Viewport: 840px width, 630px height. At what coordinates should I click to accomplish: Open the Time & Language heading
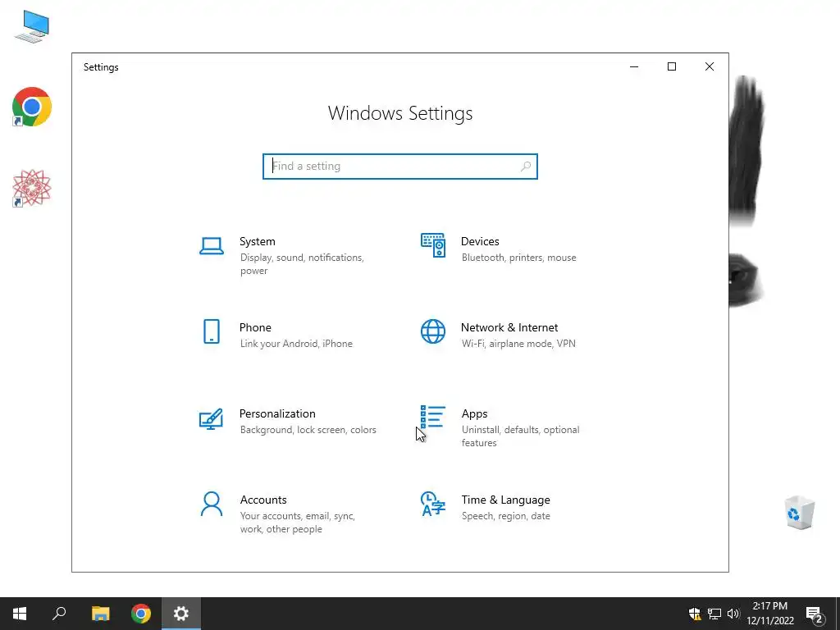coord(505,500)
